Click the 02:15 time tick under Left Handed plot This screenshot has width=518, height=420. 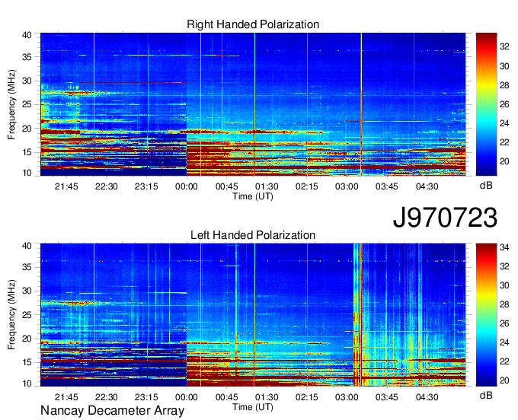coord(306,397)
